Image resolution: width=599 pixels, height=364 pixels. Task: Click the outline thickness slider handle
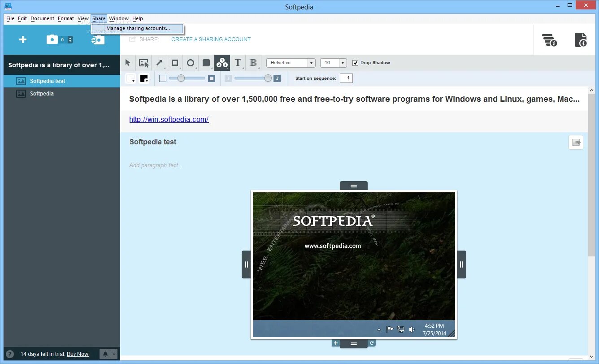[181, 78]
